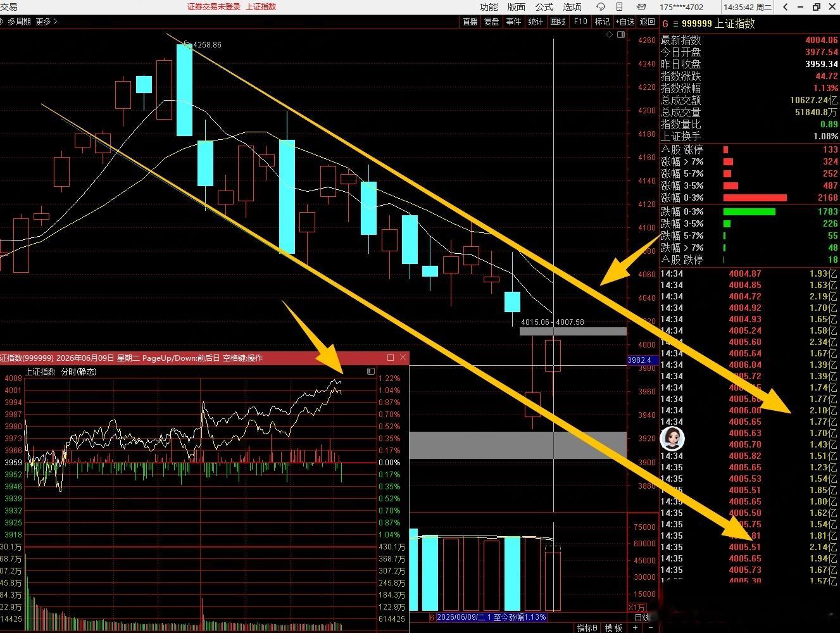Open the 功能 menu
The height and width of the screenshot is (633, 840).
pyautogui.click(x=489, y=7)
